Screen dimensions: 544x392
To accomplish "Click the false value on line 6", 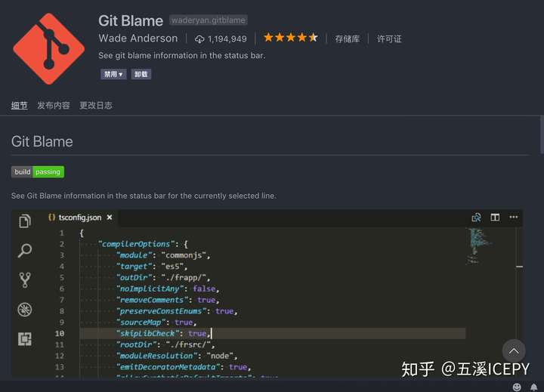I will coord(204,289).
